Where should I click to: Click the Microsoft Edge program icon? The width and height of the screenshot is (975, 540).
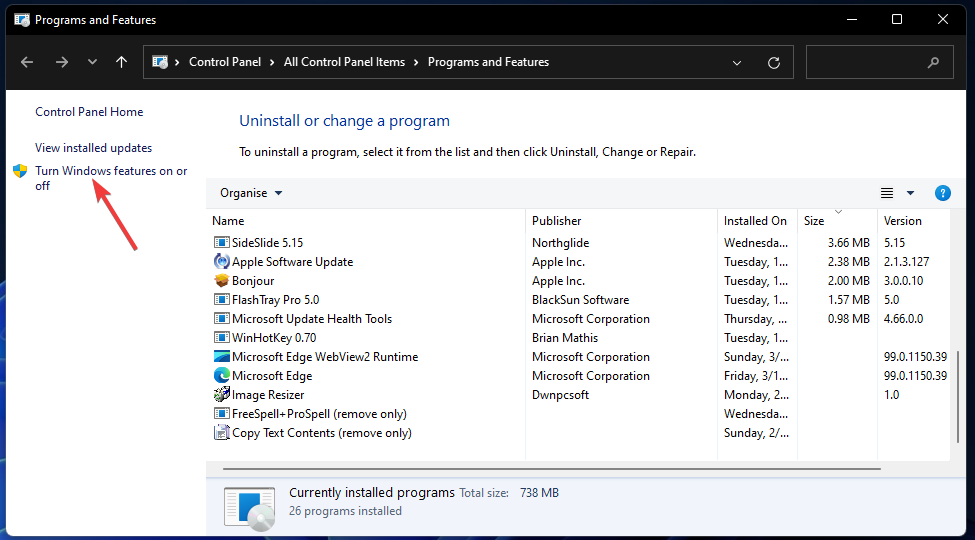(x=222, y=376)
